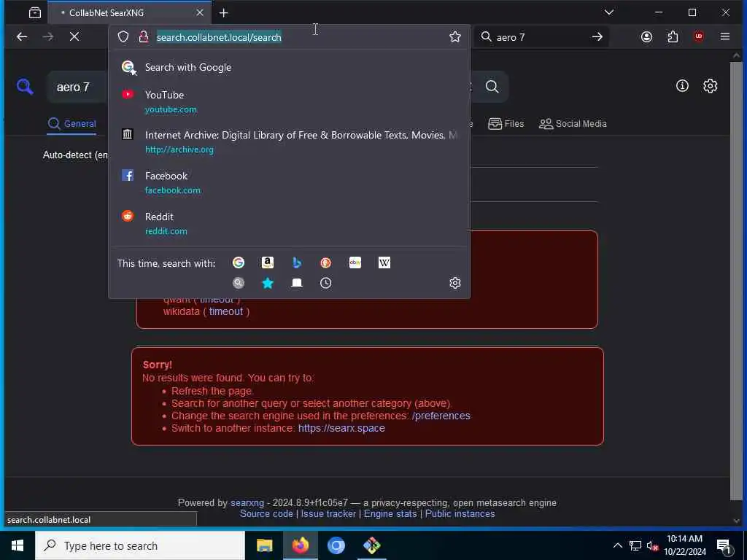Viewport: 747px width, 560px height.
Task: Open File Explorer from the taskbar
Action: (264, 545)
